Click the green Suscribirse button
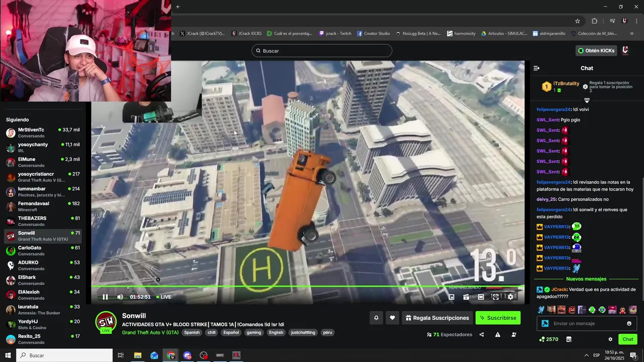 coord(498,318)
